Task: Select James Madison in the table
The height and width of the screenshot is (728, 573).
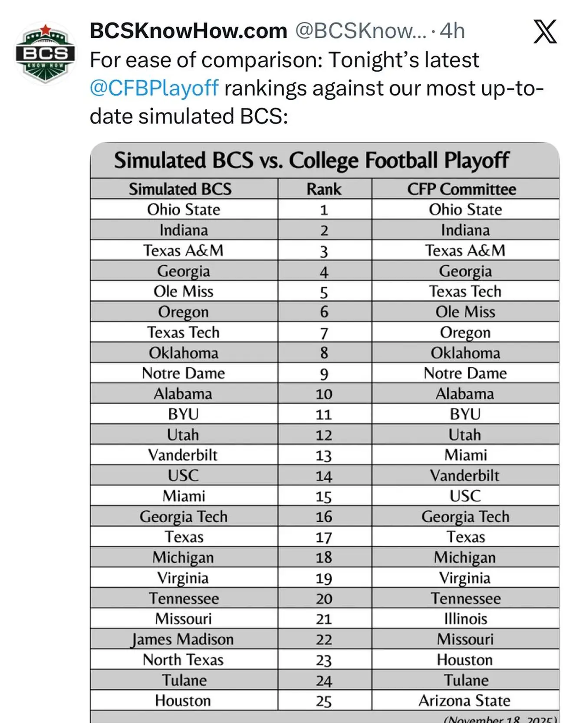Action: [x=183, y=639]
